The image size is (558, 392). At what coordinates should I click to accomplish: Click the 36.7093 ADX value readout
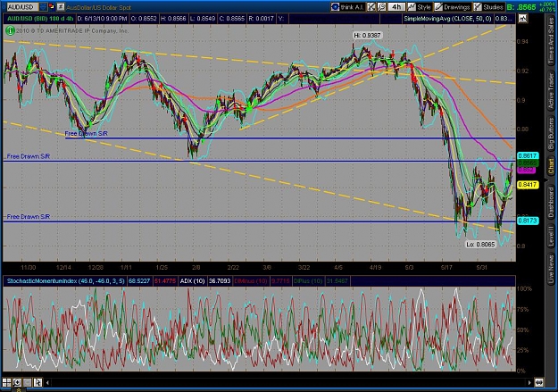tap(220, 281)
